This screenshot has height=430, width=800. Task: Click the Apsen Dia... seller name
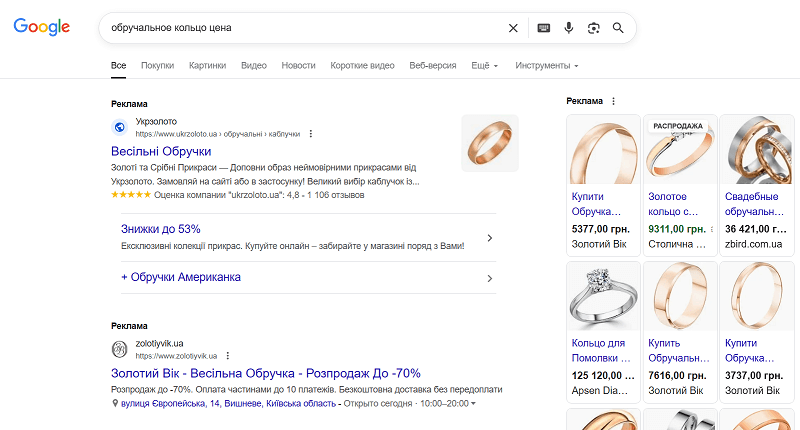pos(599,391)
